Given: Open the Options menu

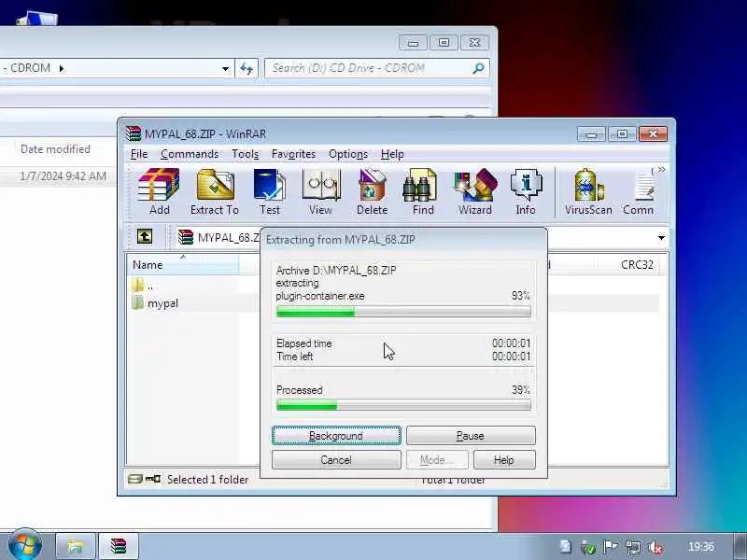Looking at the screenshot, I should tap(348, 154).
